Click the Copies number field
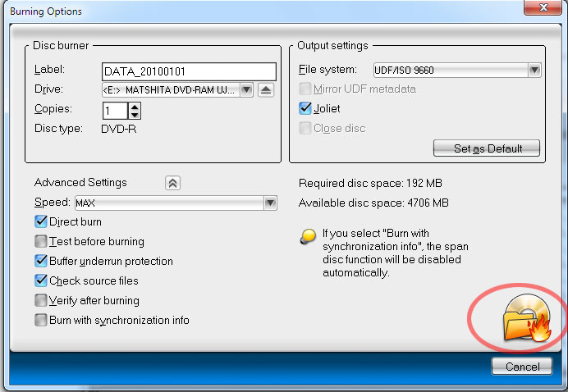 116,111
